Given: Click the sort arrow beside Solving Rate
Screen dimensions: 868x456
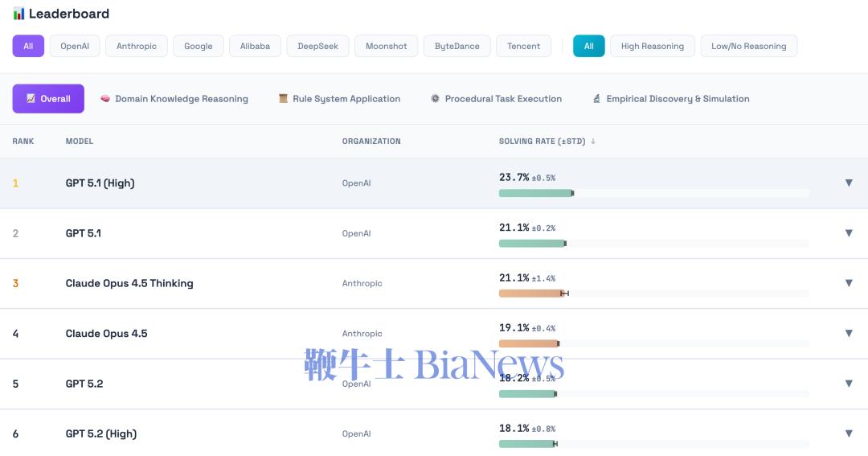Looking at the screenshot, I should tap(593, 142).
